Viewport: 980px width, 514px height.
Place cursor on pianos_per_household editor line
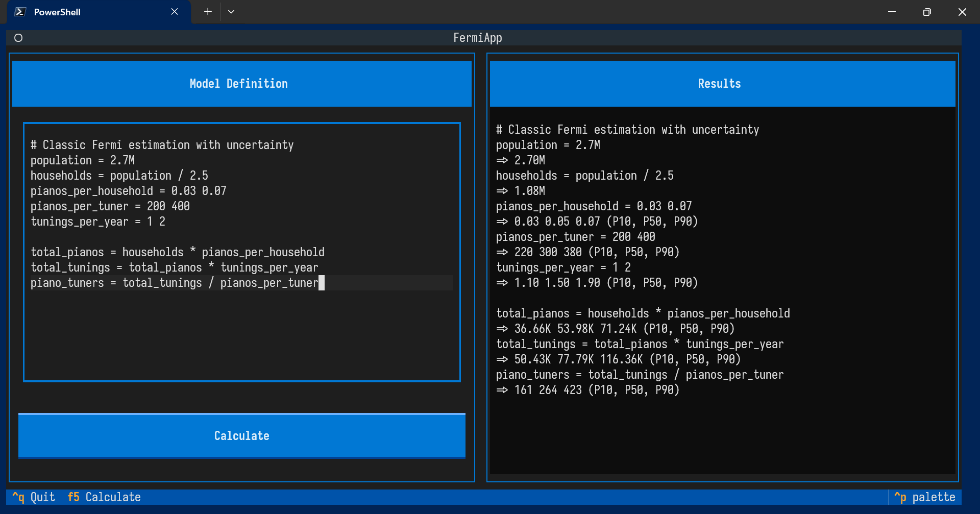click(x=128, y=191)
